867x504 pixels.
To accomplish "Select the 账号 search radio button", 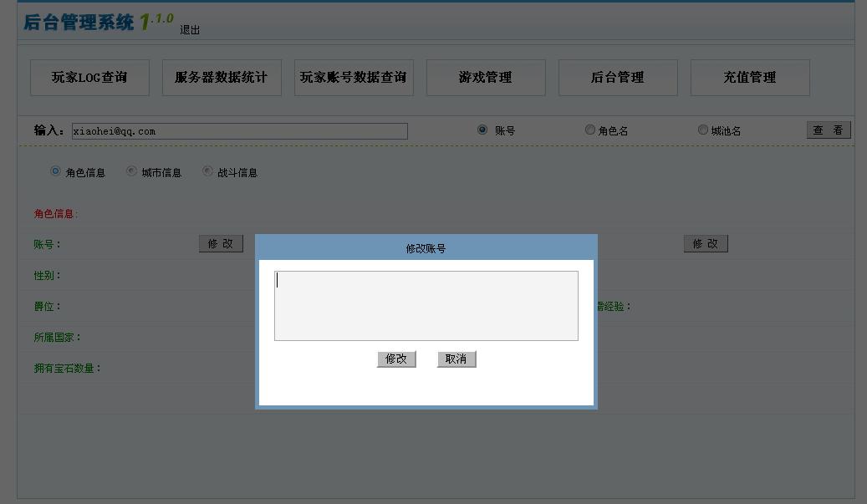I will tap(482, 130).
